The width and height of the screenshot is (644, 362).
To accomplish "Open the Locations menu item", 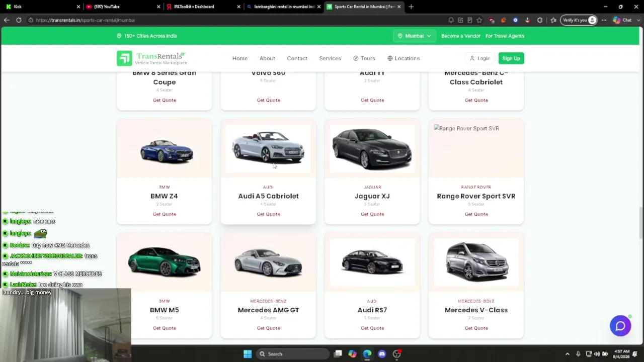I will pyautogui.click(x=403, y=58).
